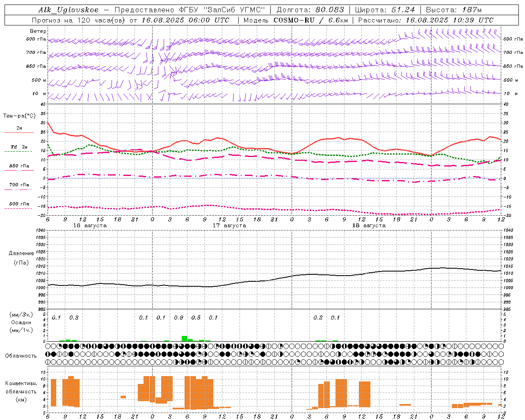This screenshot has height=420, width=525.
Task: Click the Облачность panel label
Action: pyautogui.click(x=21, y=356)
